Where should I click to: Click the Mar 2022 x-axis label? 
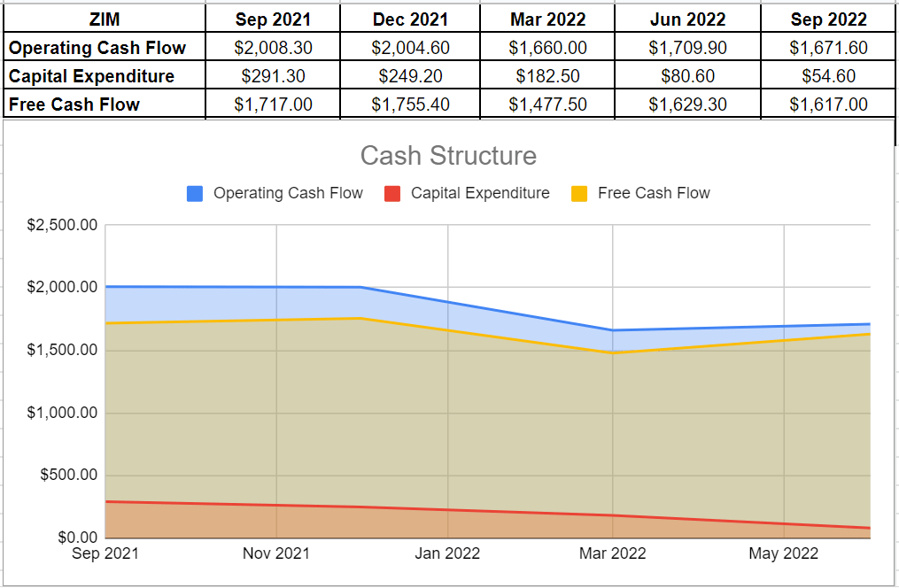point(612,553)
